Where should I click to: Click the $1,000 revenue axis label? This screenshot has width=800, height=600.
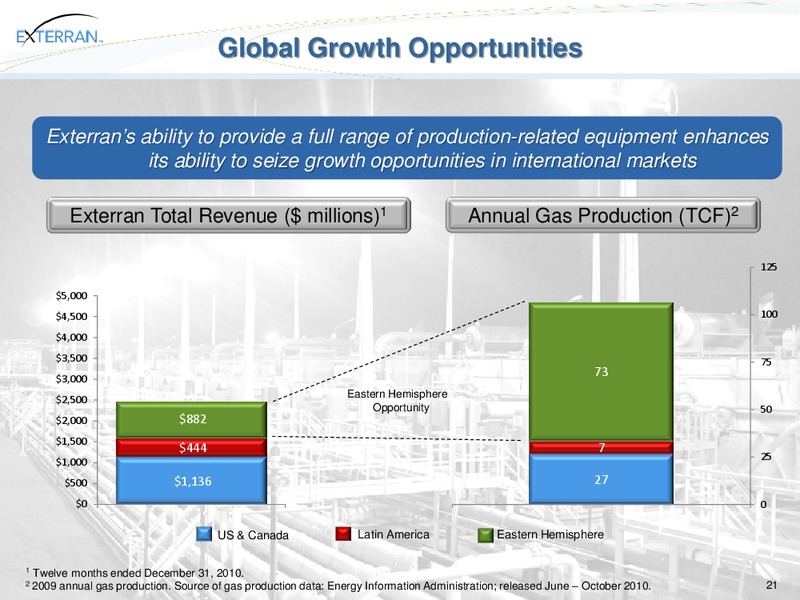point(72,462)
